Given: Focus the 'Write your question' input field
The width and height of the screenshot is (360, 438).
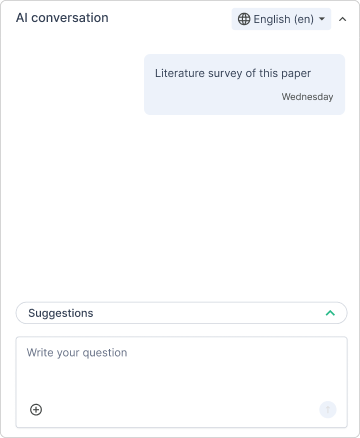Looking at the screenshot, I should (x=182, y=382).
